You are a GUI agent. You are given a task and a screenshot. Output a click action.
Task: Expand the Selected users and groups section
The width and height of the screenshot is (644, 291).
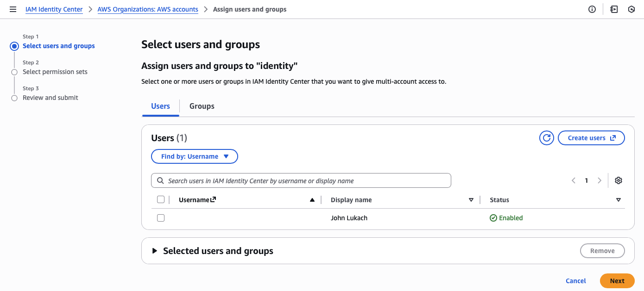click(x=154, y=251)
